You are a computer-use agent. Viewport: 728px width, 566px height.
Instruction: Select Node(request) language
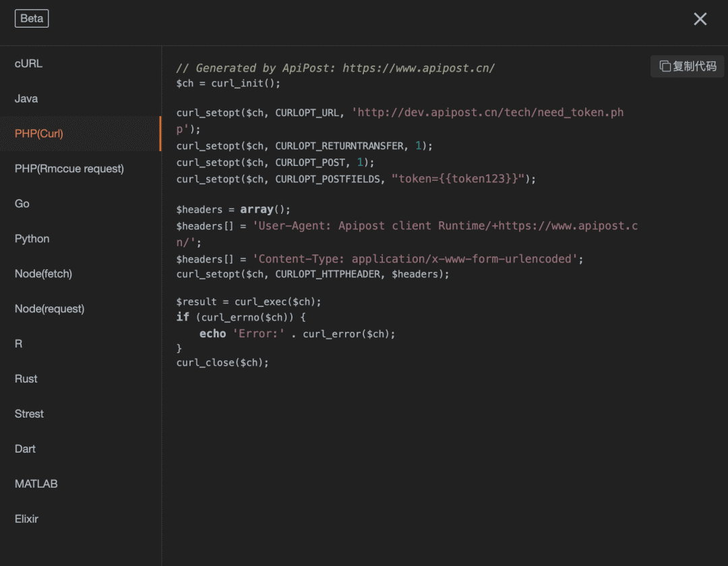coord(81,309)
